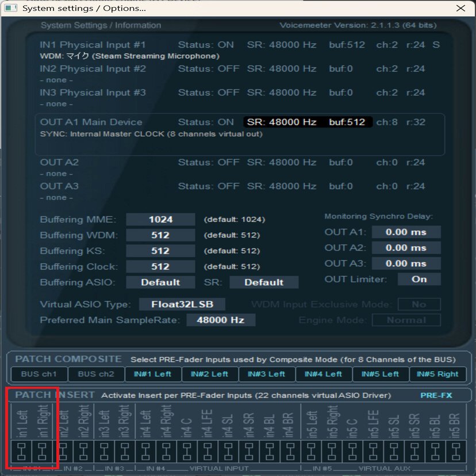476x476 pixels.
Task: Open Buffering Clock value selector
Action: (160, 267)
